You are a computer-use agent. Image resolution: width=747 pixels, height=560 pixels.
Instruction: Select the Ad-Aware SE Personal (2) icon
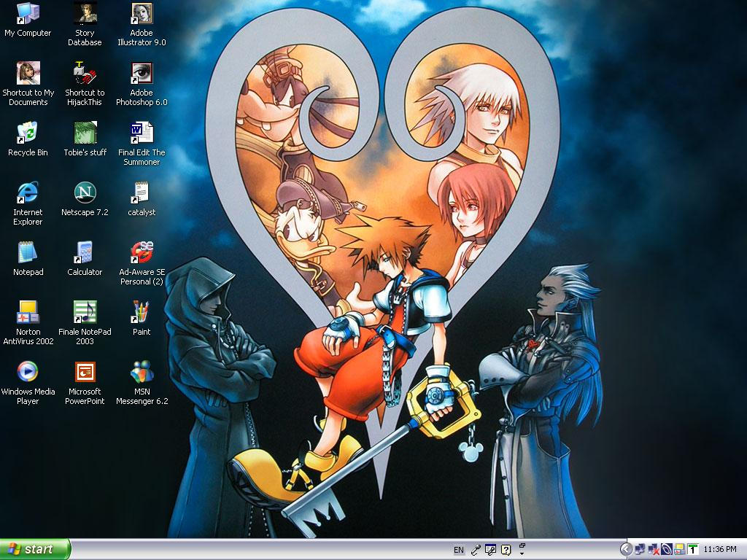point(142,263)
